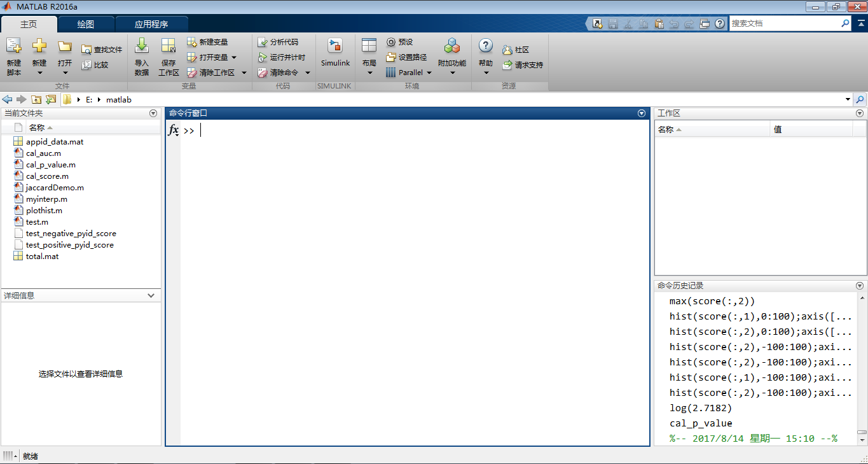Select log(2.7182) in command history

(x=701, y=408)
